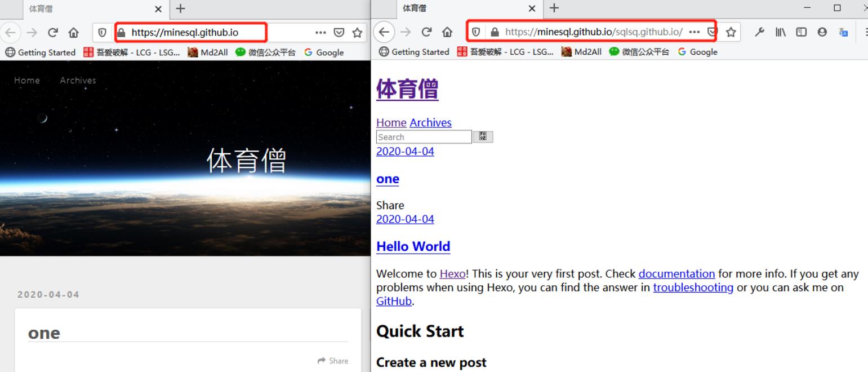Click Home in the dark banner navigation
This screenshot has height=372, width=868.
[x=27, y=80]
